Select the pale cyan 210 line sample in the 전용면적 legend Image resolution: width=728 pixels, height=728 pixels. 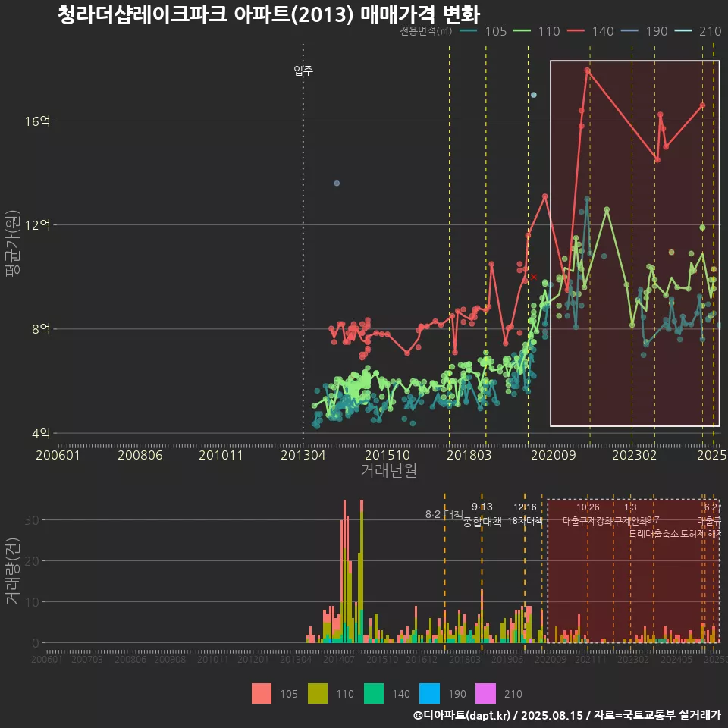pos(683,31)
